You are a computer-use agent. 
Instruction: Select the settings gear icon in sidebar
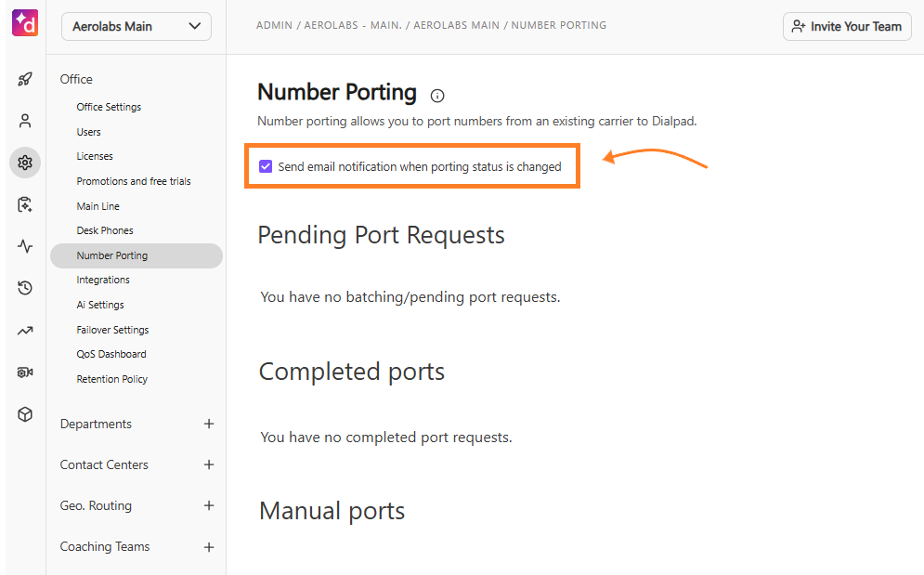pyautogui.click(x=25, y=163)
